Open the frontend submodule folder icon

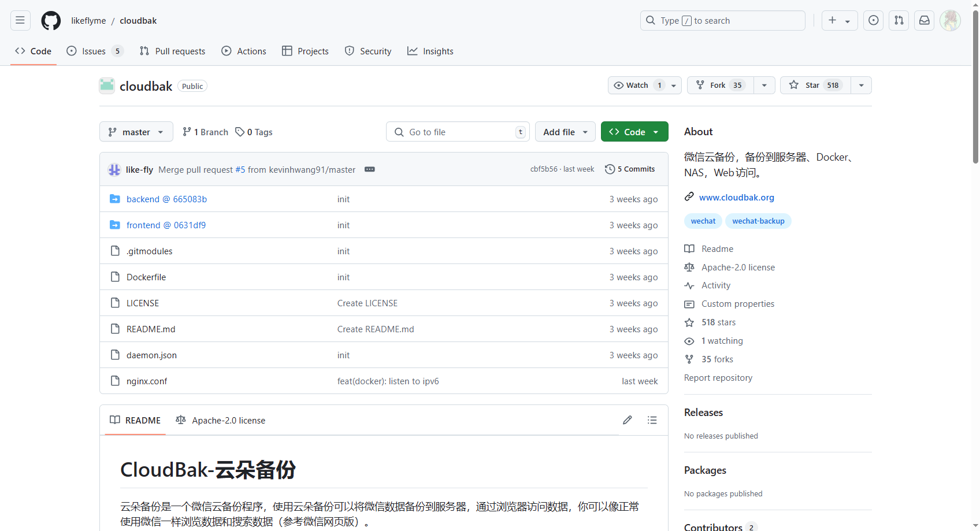click(115, 225)
